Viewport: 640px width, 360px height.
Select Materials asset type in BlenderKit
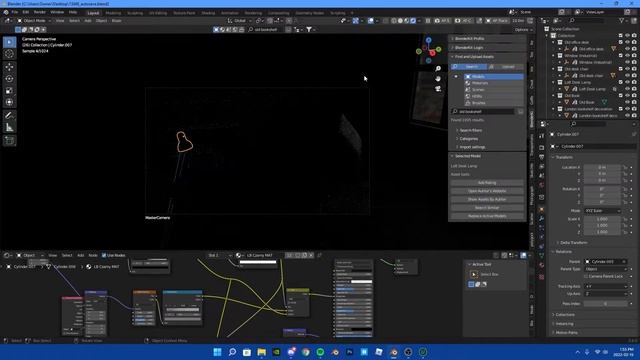click(x=493, y=83)
